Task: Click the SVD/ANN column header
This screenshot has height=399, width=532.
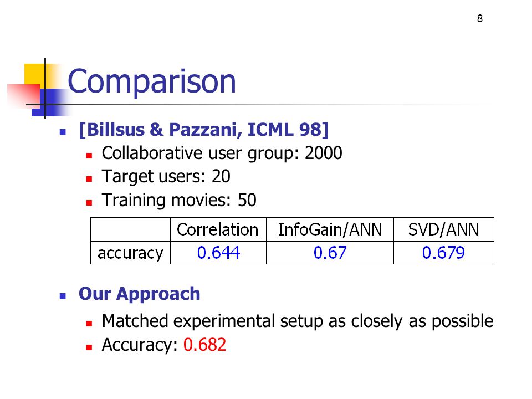Action: (x=444, y=229)
